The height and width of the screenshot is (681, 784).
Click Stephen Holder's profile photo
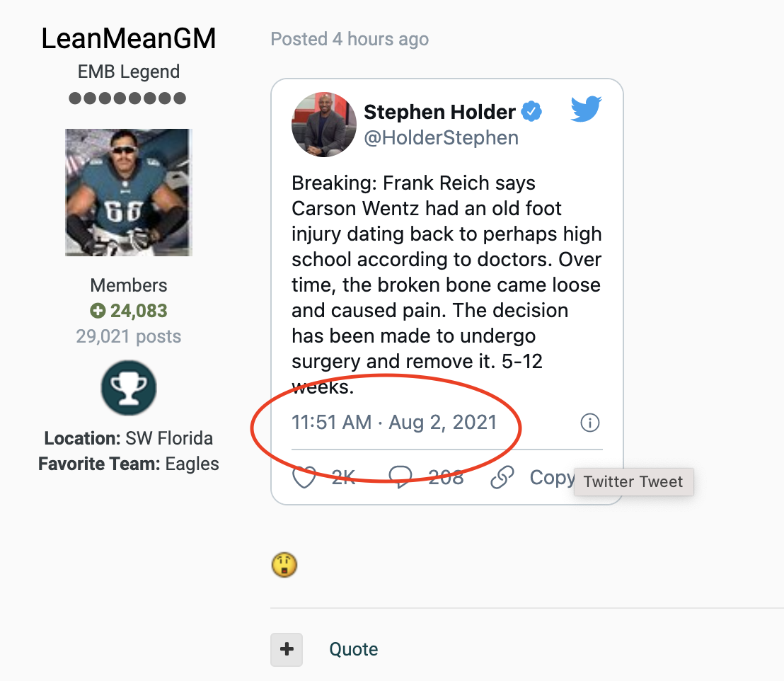click(323, 123)
